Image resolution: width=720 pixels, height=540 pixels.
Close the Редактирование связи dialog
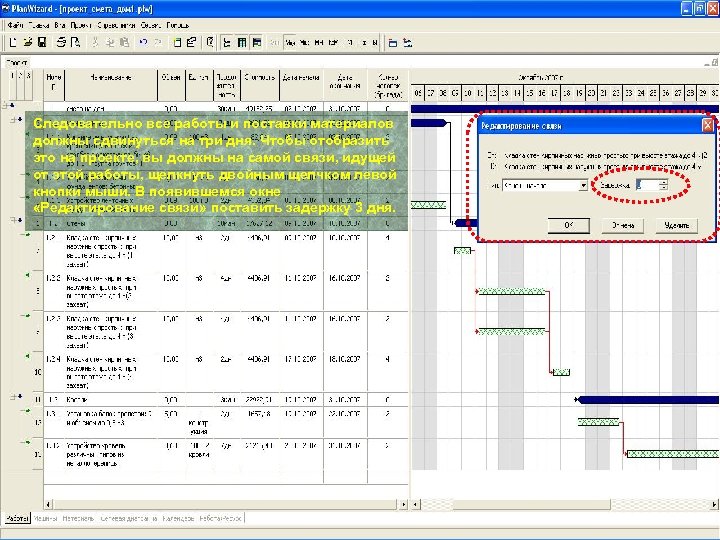coord(708,125)
